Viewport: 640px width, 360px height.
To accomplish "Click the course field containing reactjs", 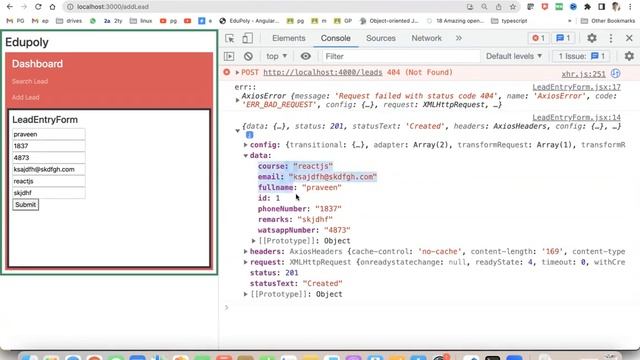I will click(x=49, y=181).
